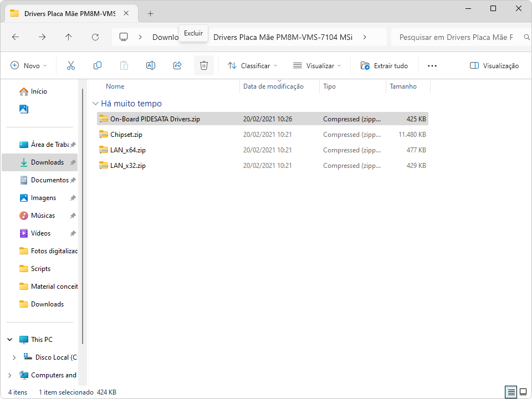Unpin Vídeos pin icon
Screen dimensions: 532x399
click(x=73, y=233)
